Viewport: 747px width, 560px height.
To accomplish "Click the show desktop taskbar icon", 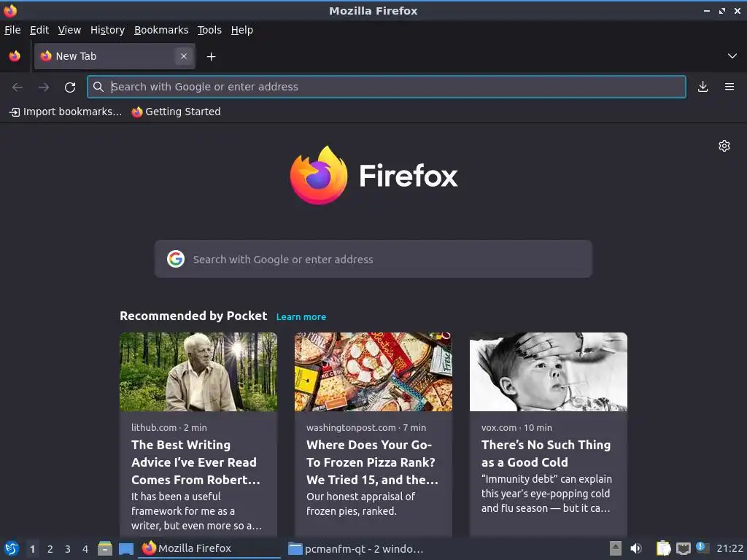I will point(126,548).
